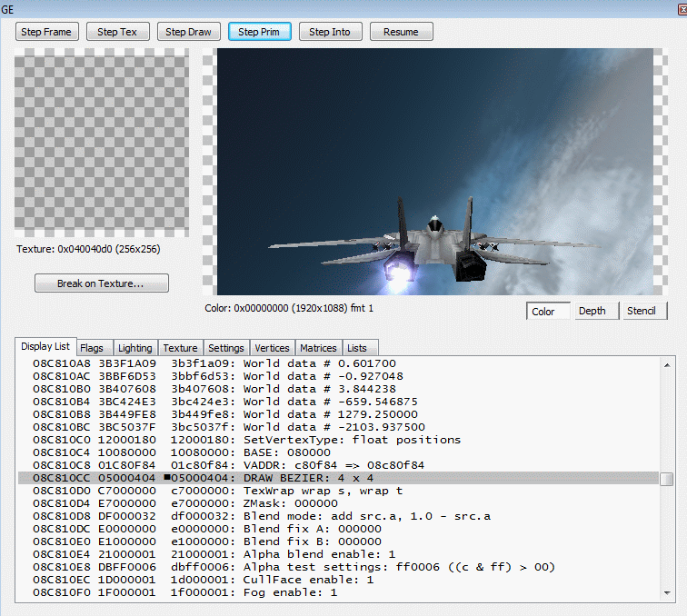Switch to the Lists tab
Viewport: 687px width, 616px height.
pos(357,348)
